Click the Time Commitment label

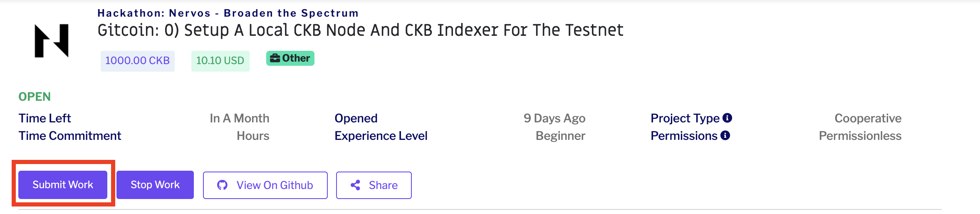pos(70,136)
